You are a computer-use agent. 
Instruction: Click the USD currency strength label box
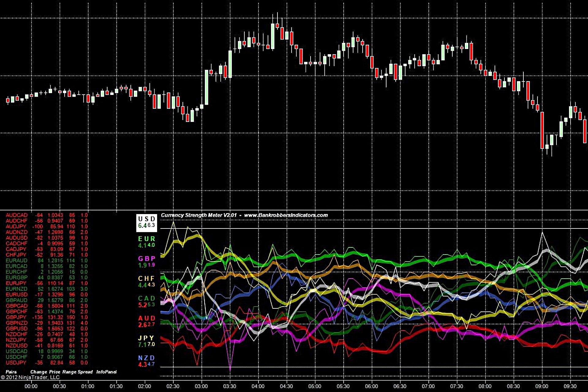tap(146, 222)
